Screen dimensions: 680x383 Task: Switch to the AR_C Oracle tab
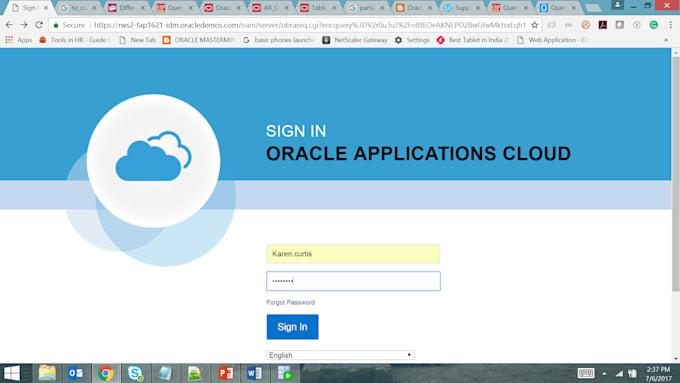271,8
